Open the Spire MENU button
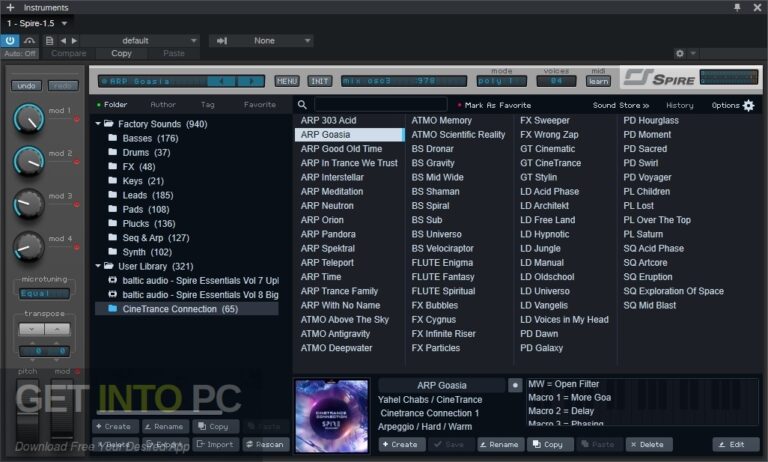 pos(287,81)
